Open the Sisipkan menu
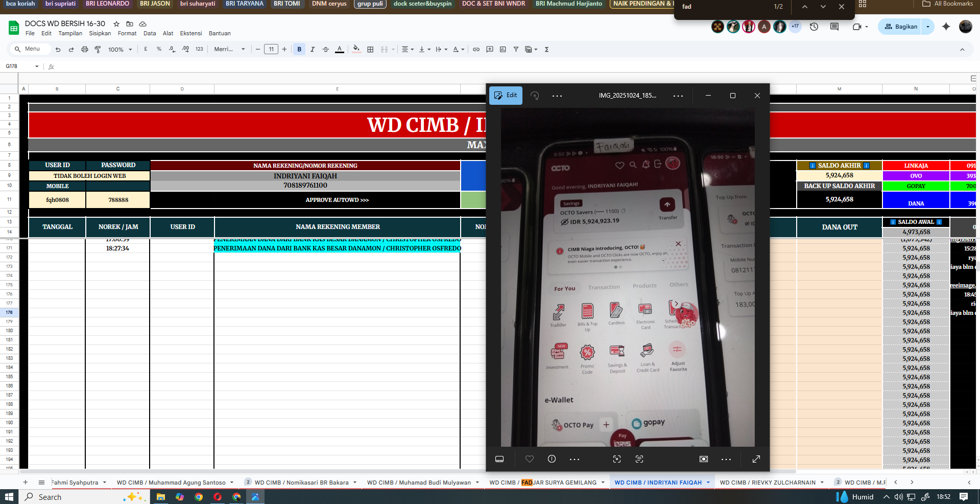The width and height of the screenshot is (980, 504). [x=100, y=33]
